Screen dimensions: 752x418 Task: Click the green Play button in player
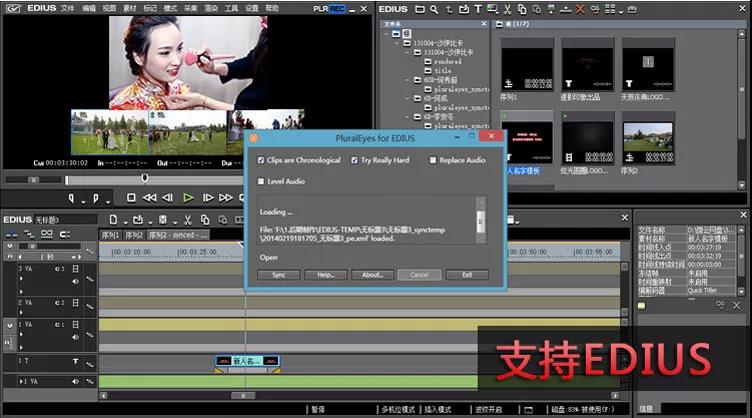188,197
